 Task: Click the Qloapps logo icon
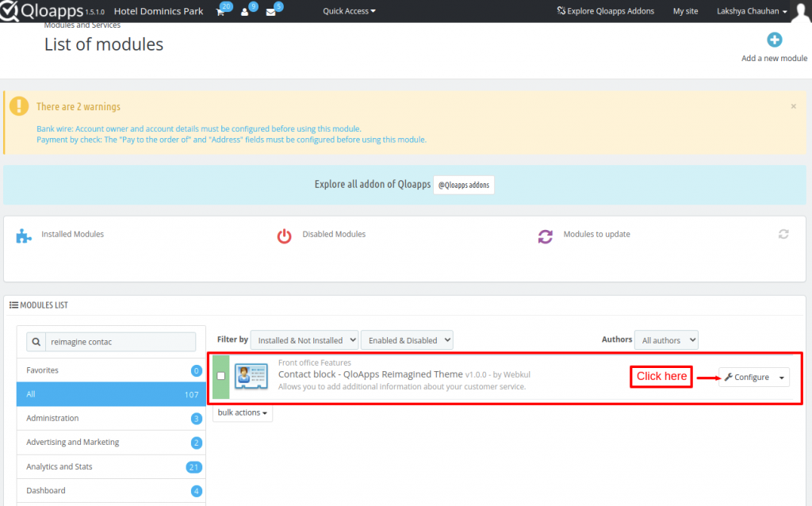point(10,11)
